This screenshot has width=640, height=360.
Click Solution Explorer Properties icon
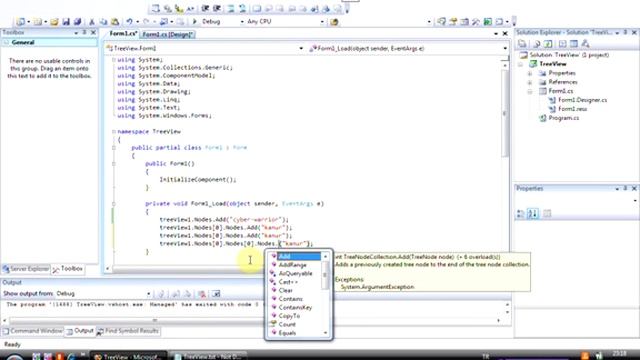[522, 44]
